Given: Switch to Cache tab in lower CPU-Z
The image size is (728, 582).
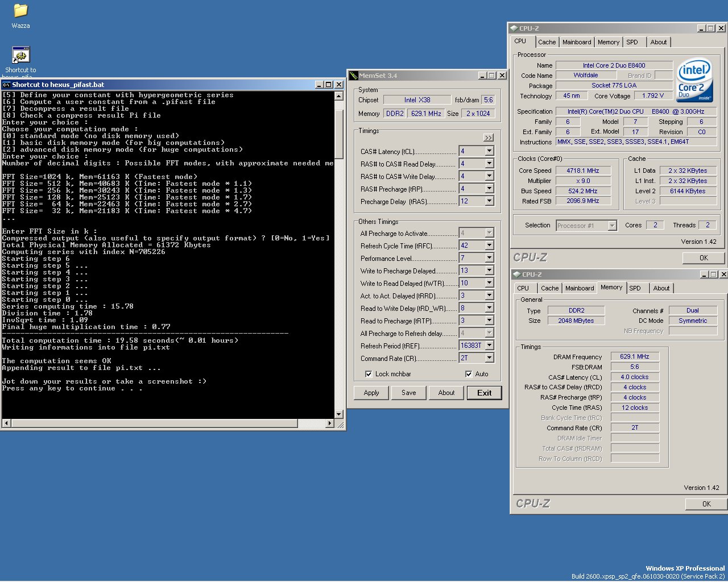Looking at the screenshot, I should point(549,288).
